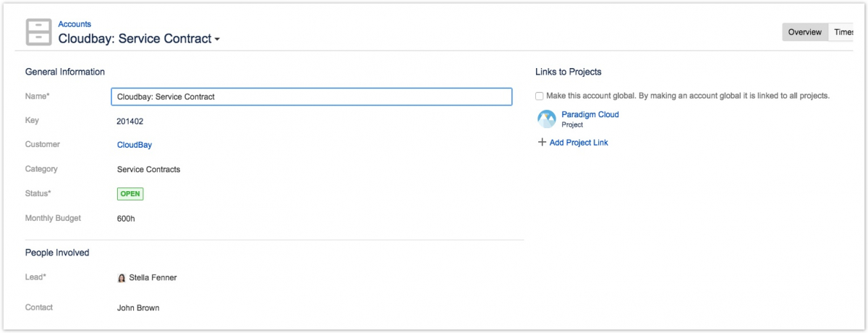Click the account key 201402
Screen dimensions: 868x333
(x=129, y=121)
